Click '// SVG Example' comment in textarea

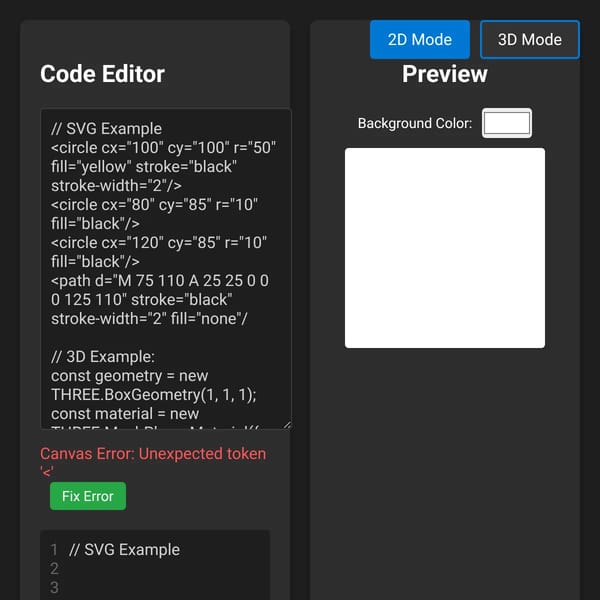click(106, 129)
